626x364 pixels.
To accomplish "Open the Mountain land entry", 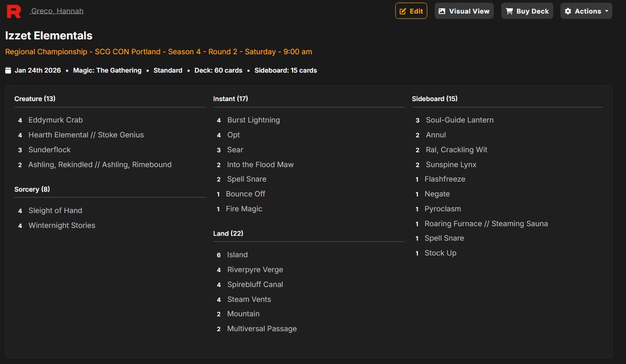I will pos(244,314).
